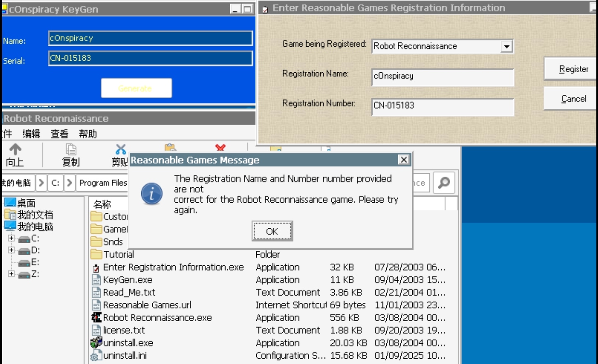Click the Snds folder name
598x364 pixels.
(x=113, y=241)
